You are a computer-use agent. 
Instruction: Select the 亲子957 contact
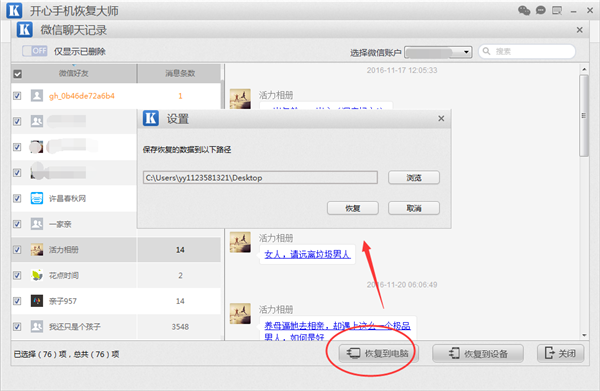(63, 301)
